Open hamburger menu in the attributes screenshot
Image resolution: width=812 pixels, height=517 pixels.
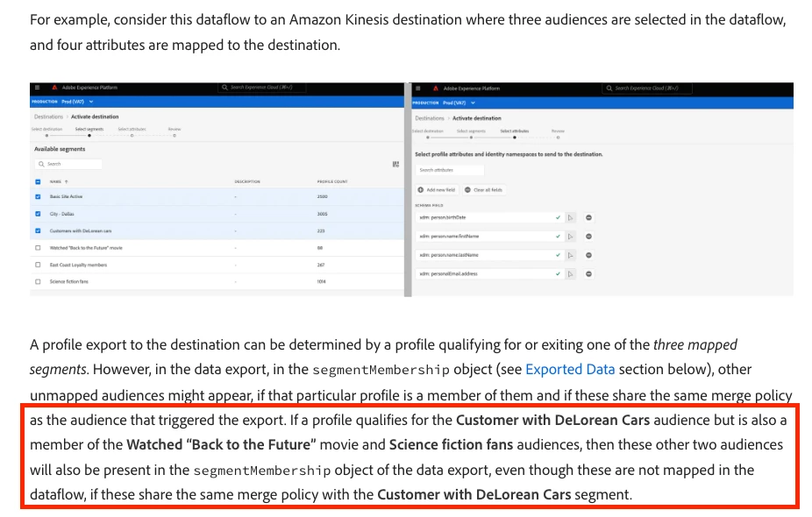tap(418, 89)
